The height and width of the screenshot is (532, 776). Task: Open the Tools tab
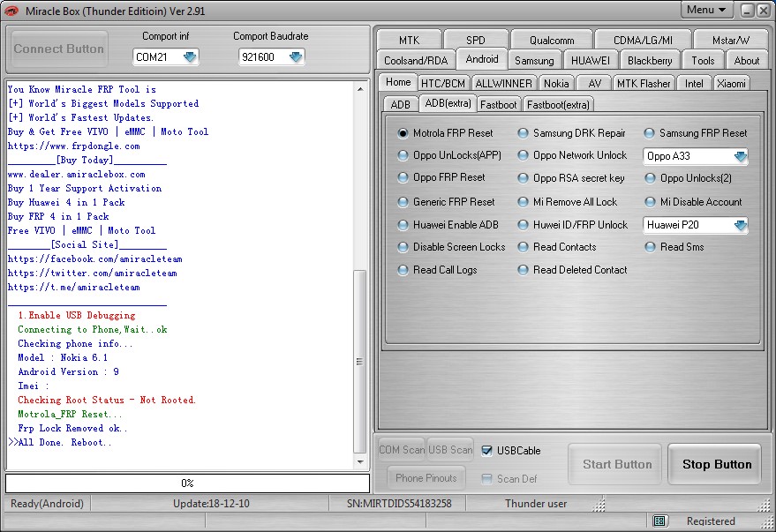pos(703,60)
